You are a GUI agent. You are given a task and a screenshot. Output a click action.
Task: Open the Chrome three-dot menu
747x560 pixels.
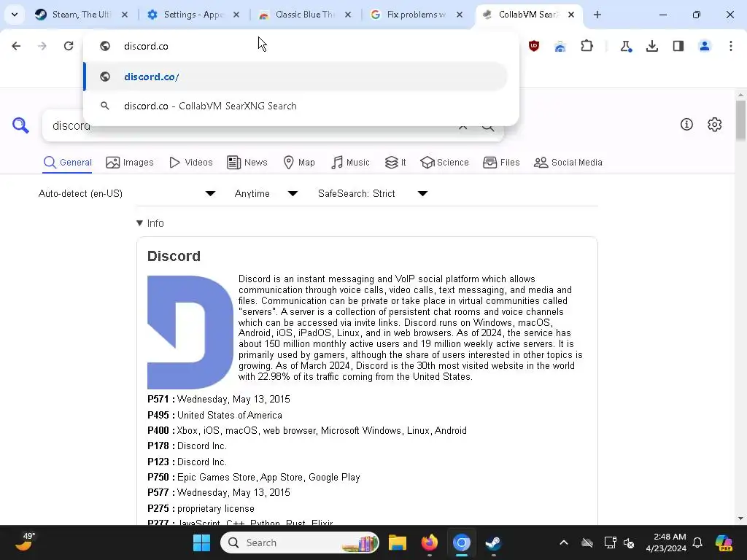click(x=730, y=46)
